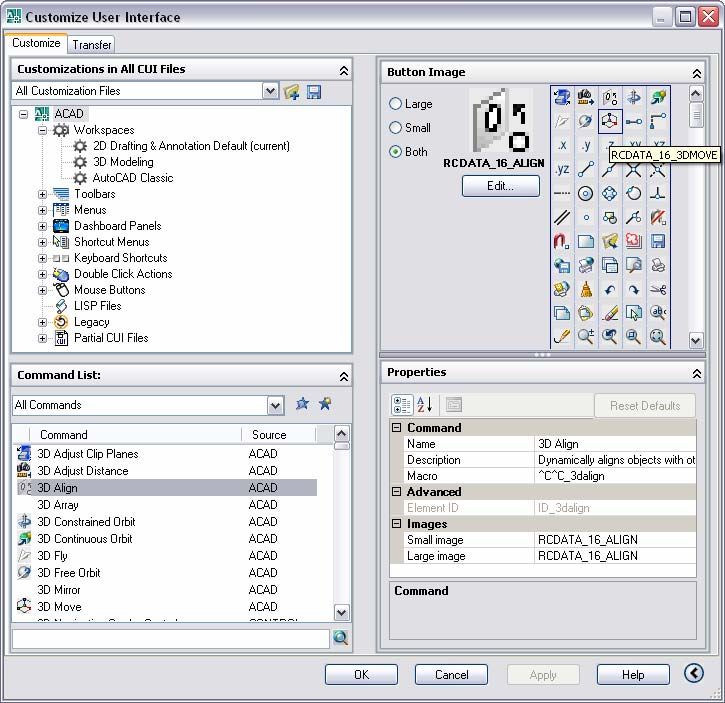Select the magnet snap button image
Screen dimensions: 725x703
561,241
